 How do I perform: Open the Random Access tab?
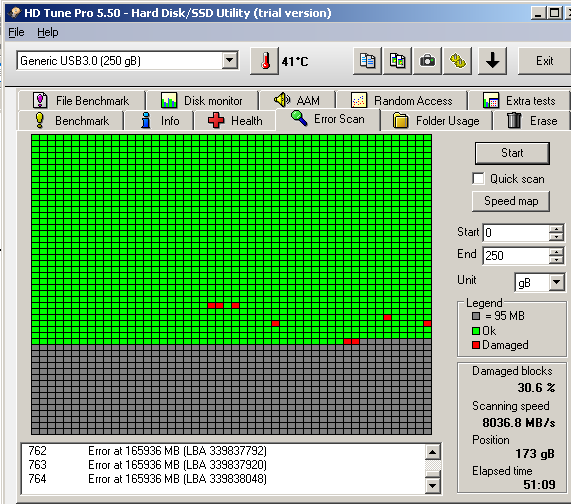(402, 100)
